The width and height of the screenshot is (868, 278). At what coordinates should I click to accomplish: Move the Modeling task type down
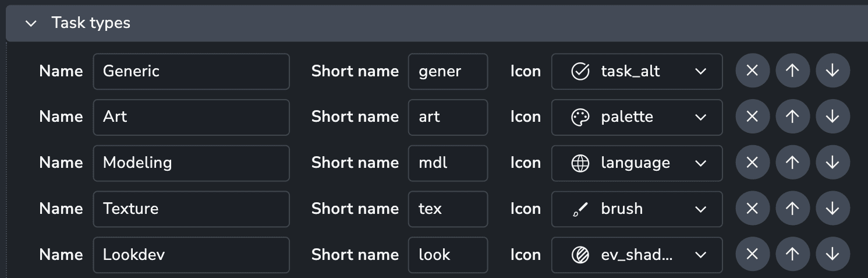point(832,163)
